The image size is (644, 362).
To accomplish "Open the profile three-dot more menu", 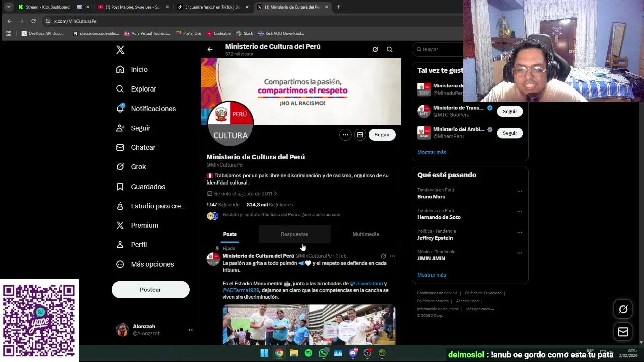I will (345, 135).
